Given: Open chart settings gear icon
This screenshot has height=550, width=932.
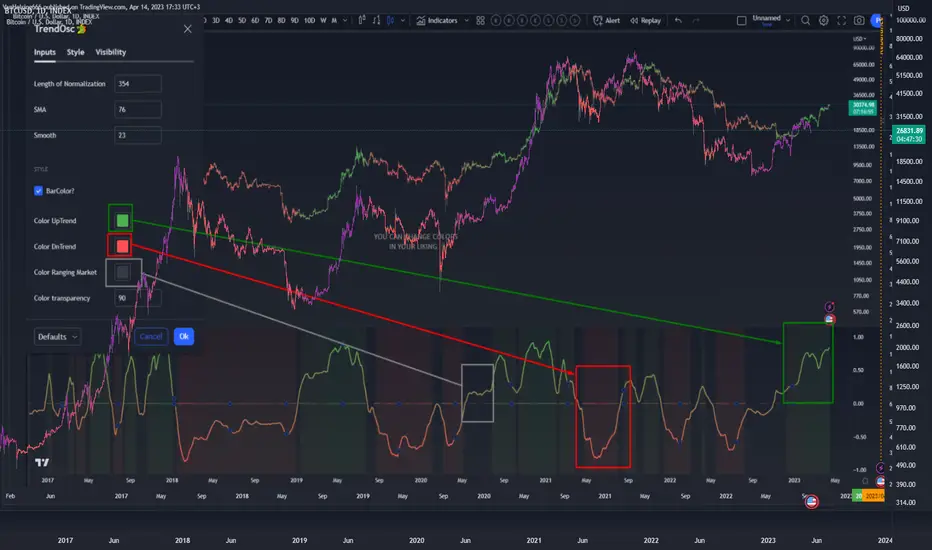Looking at the screenshot, I should (x=823, y=21).
